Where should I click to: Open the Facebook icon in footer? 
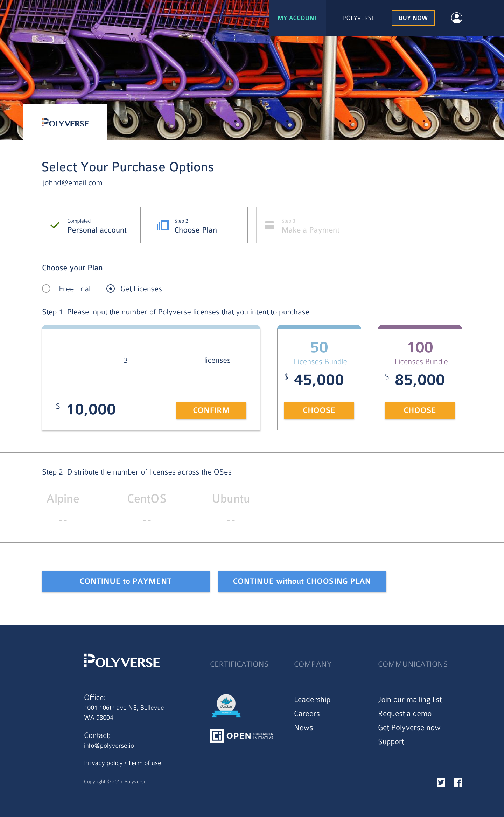(x=458, y=782)
